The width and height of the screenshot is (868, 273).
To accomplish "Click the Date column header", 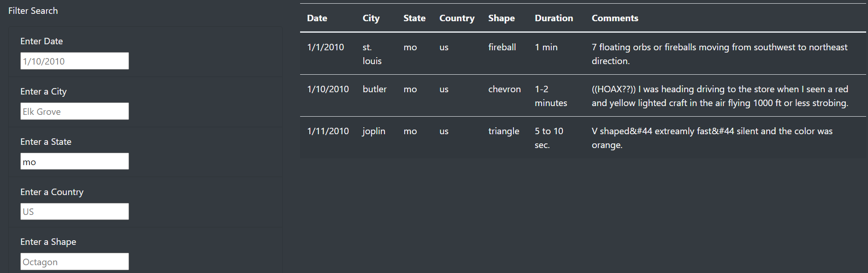I will click(317, 18).
